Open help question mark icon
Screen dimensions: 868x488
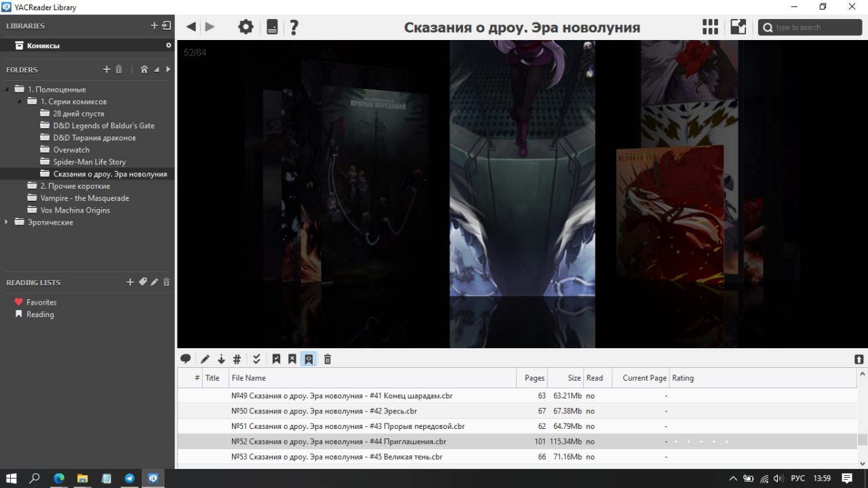[294, 27]
